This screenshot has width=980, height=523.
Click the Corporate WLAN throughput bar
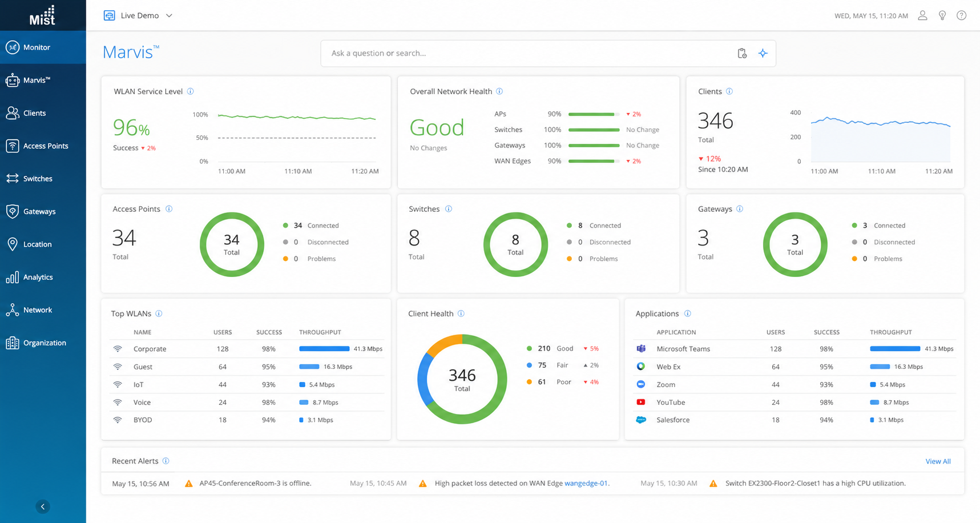point(324,349)
